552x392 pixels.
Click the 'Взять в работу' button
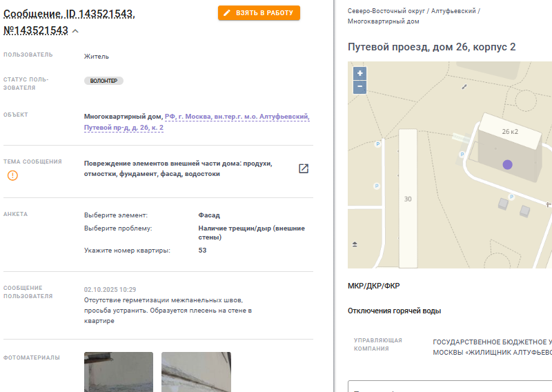(x=259, y=13)
